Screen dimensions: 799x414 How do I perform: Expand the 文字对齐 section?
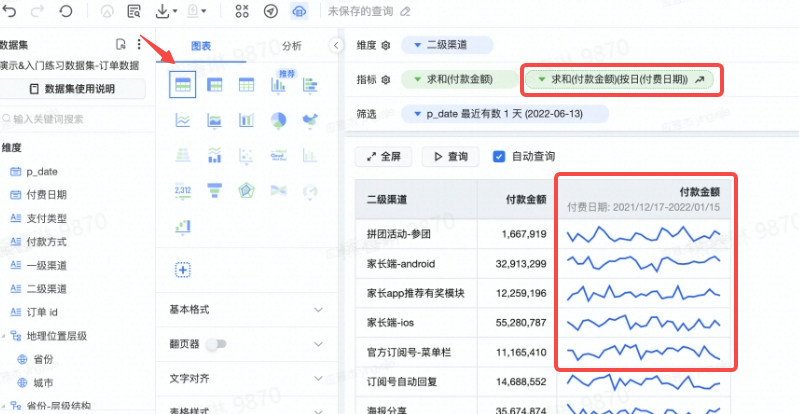point(247,379)
